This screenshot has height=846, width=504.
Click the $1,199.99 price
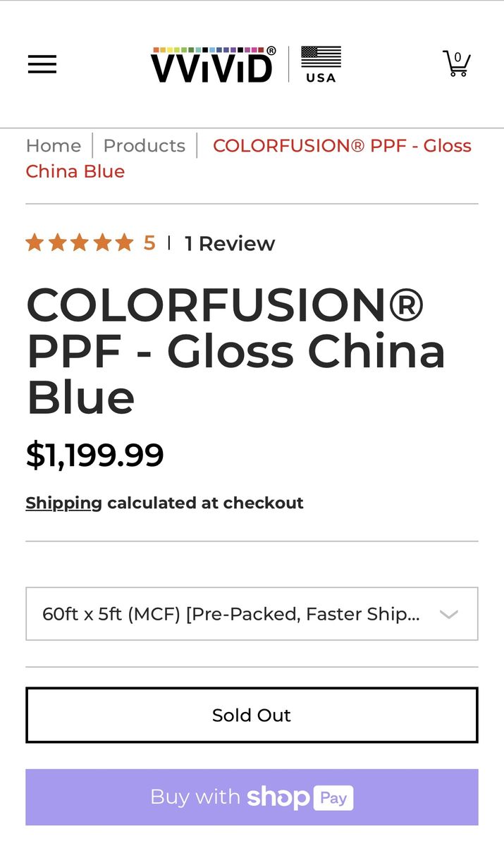click(x=95, y=455)
